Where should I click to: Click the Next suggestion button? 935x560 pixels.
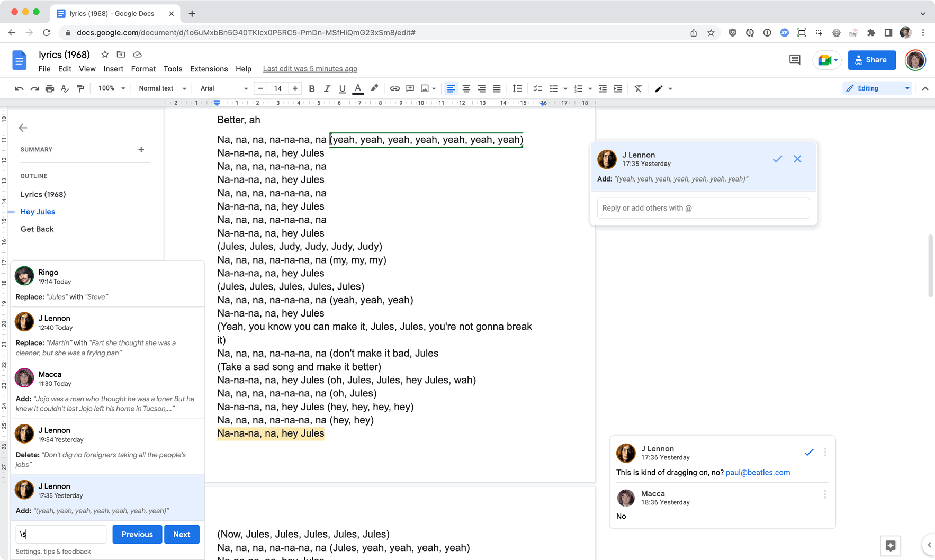point(182,534)
